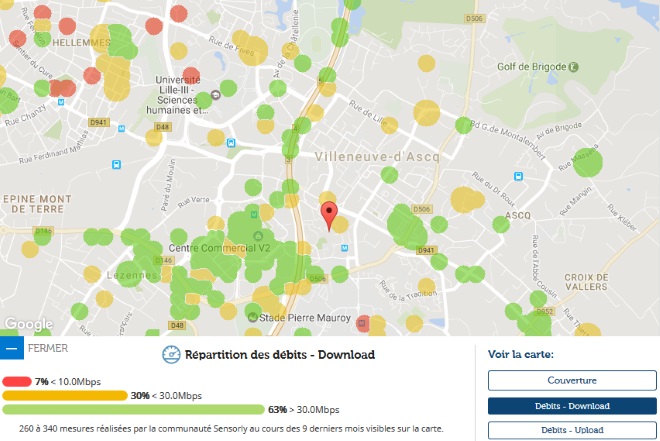660x441 pixels.
Task: Click the red 7% below 10.0Mbps bar
Action: [17, 381]
